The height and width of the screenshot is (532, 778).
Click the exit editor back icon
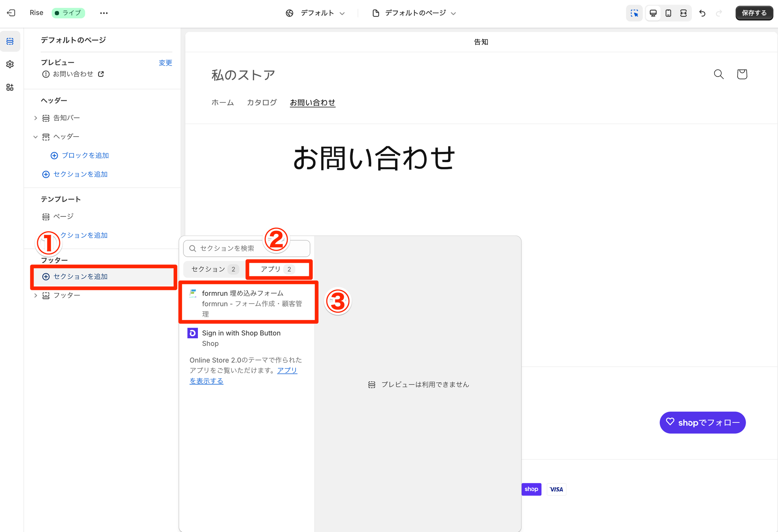(11, 13)
